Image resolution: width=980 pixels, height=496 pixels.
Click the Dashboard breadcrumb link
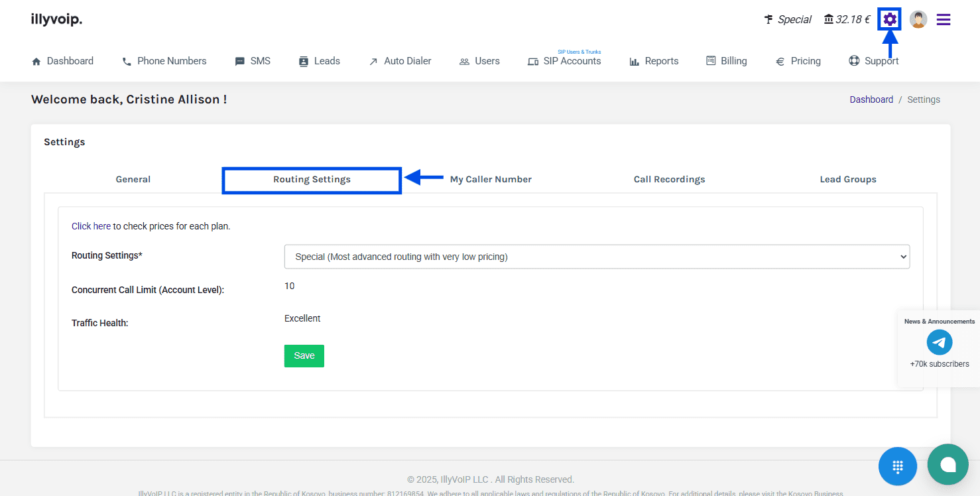(x=871, y=99)
